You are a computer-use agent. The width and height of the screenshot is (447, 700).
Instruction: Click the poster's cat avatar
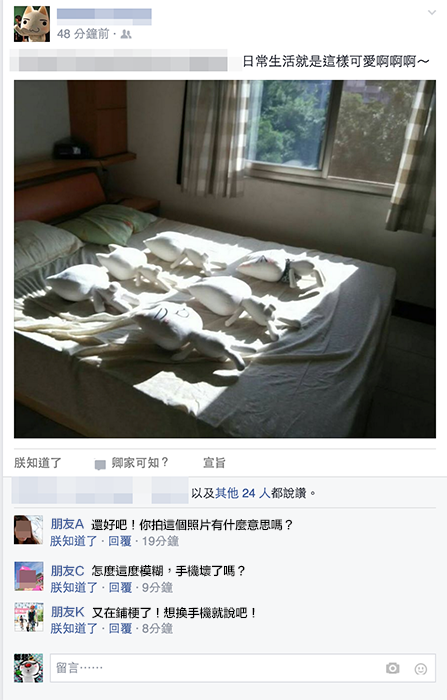click(x=32, y=24)
